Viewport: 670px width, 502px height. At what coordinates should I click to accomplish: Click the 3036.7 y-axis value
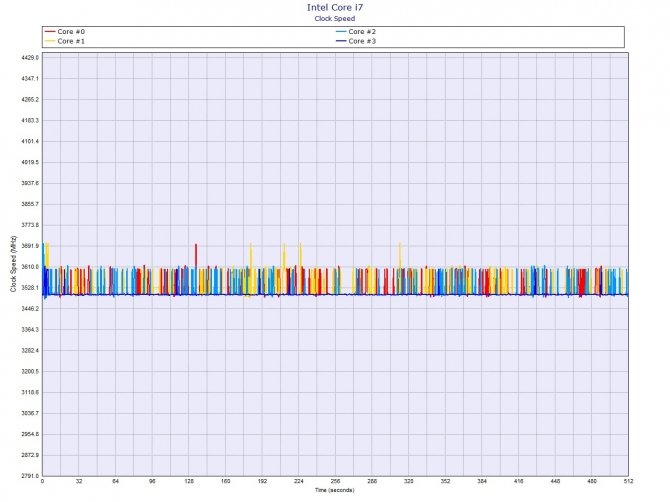[30, 414]
